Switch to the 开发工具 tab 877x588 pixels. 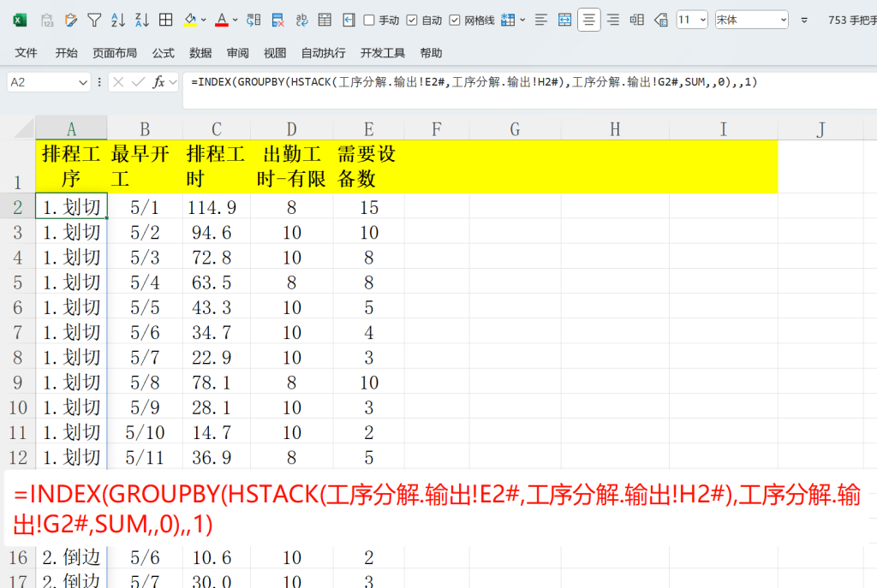(383, 53)
